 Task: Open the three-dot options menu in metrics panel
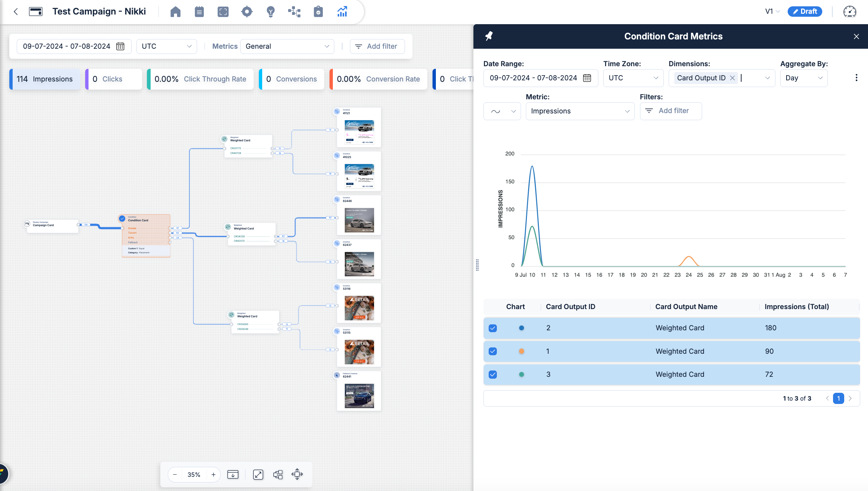(x=856, y=78)
